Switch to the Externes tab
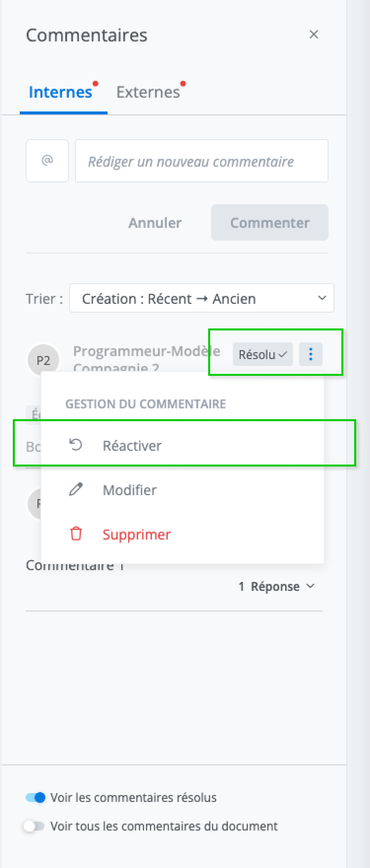The width and height of the screenshot is (370, 868). [x=148, y=92]
